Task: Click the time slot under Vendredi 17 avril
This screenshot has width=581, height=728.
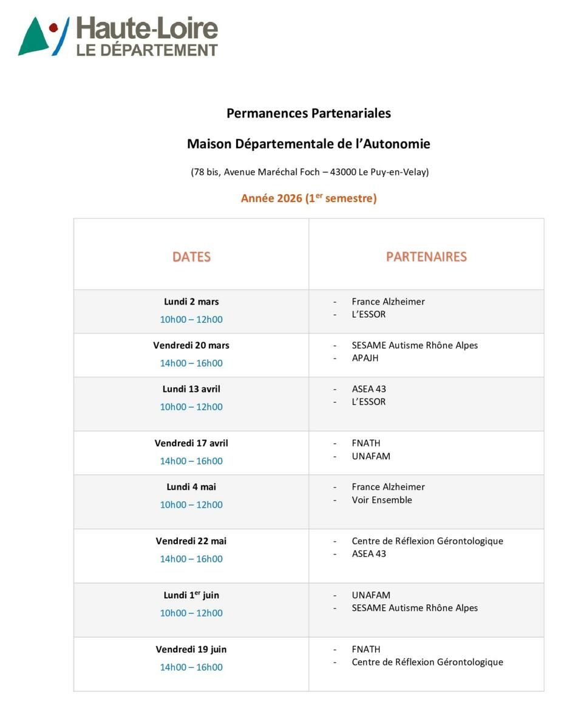Action: pyautogui.click(x=191, y=461)
